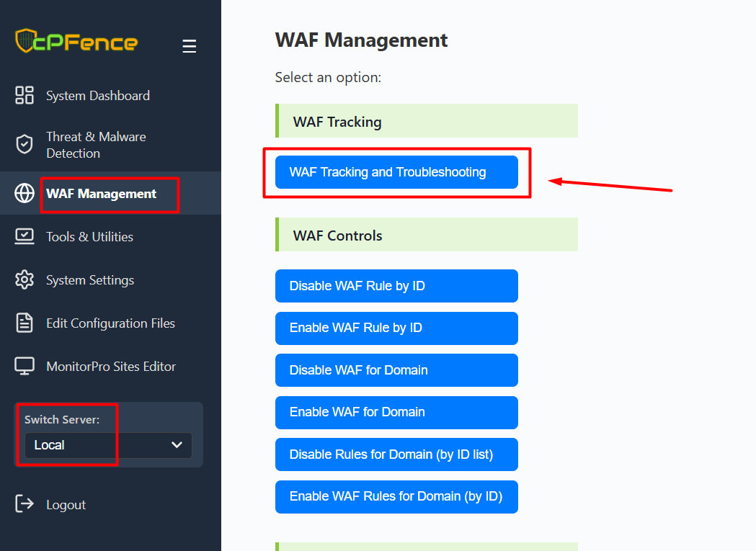The height and width of the screenshot is (551, 756).
Task: Click the System Dashboard grid icon
Action: tap(25, 95)
